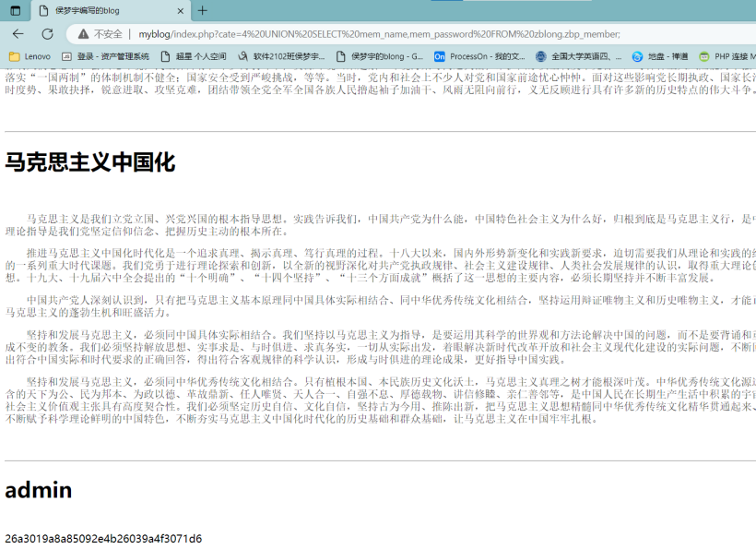
Task: Open the 全国大学英语四 bookmark
Action: 579,56
